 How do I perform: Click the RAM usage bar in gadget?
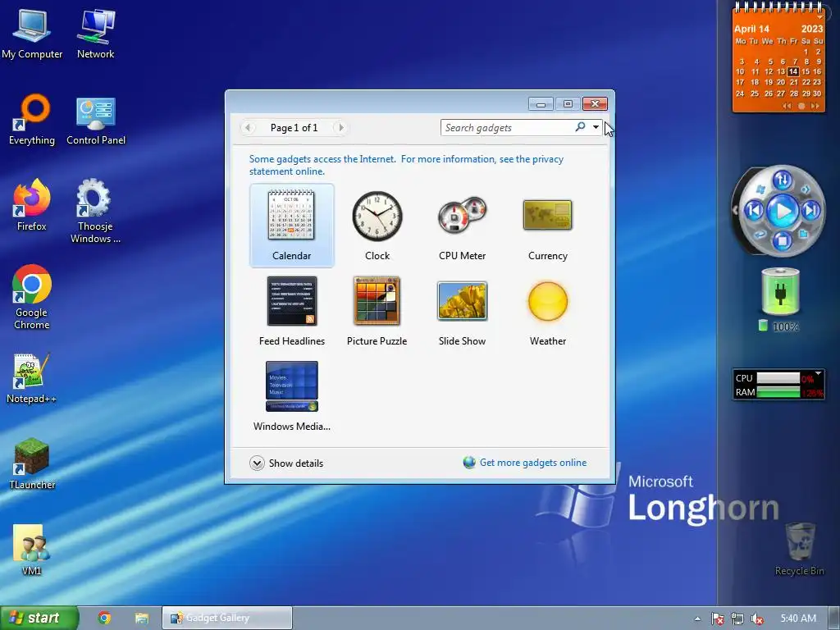click(778, 393)
